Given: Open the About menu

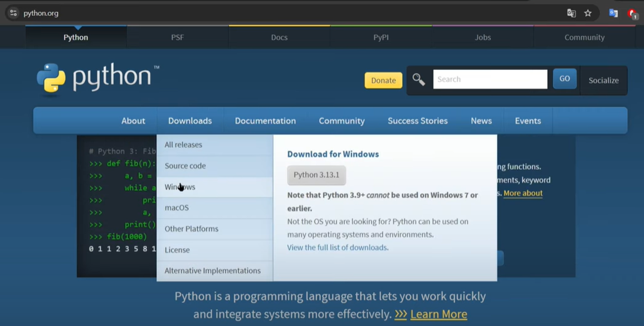Looking at the screenshot, I should point(133,121).
